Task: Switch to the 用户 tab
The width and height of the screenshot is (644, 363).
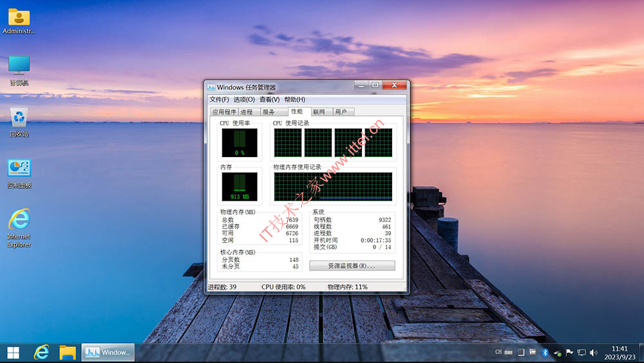Action: coord(343,112)
